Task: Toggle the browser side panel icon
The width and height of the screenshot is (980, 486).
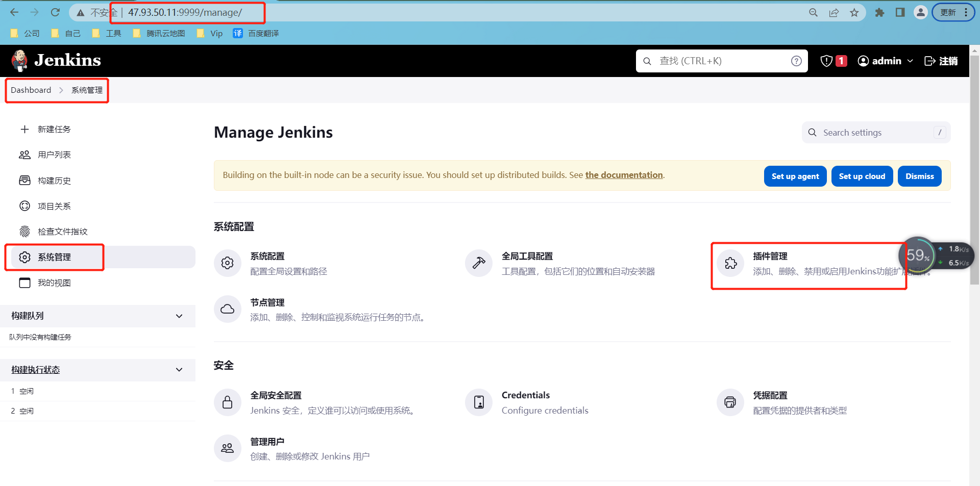Action: coord(900,12)
